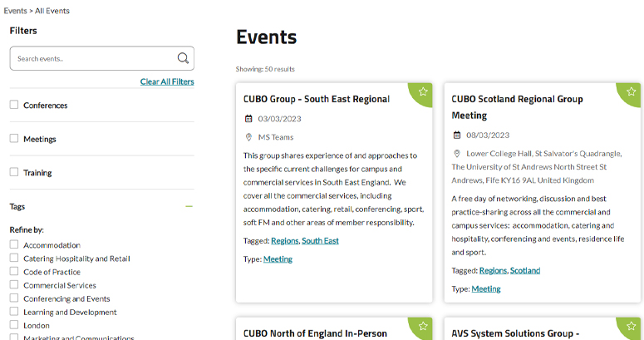Tick the Conferencing and Events checkbox
Screen dimensions: 644x340
click(14, 298)
